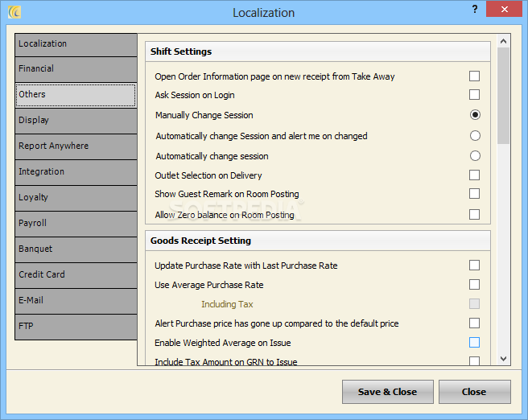The height and width of the screenshot is (420, 528).
Task: Click the Close button at bottom
Action: click(474, 392)
